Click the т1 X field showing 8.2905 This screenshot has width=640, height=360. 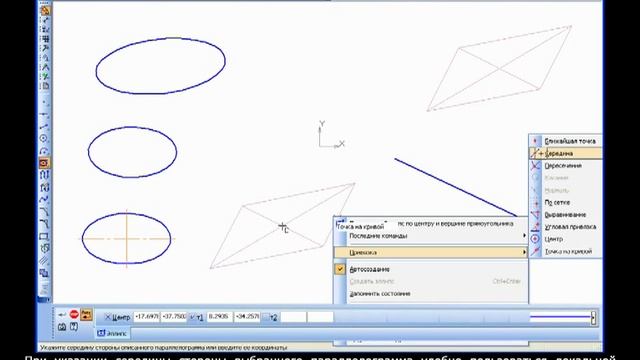coord(220,317)
